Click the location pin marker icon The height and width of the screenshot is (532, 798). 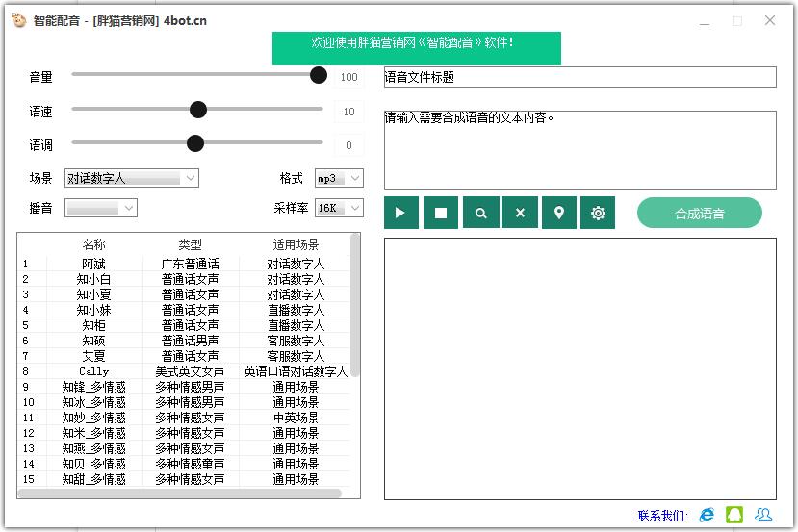pyautogui.click(x=559, y=213)
